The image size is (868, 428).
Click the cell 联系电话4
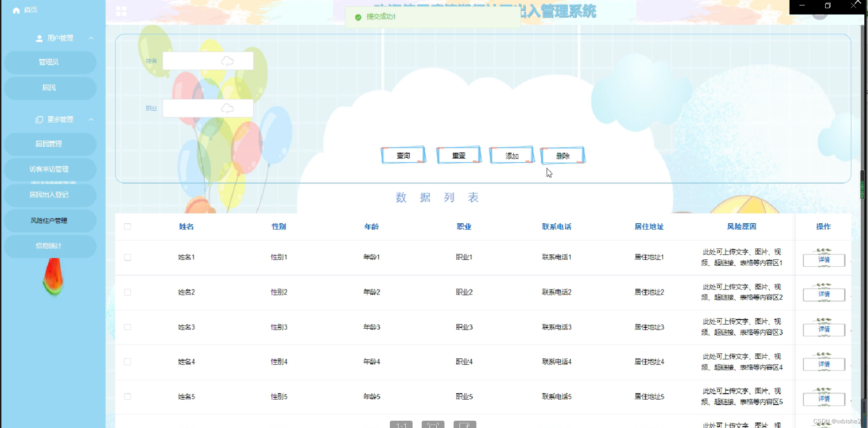point(557,361)
